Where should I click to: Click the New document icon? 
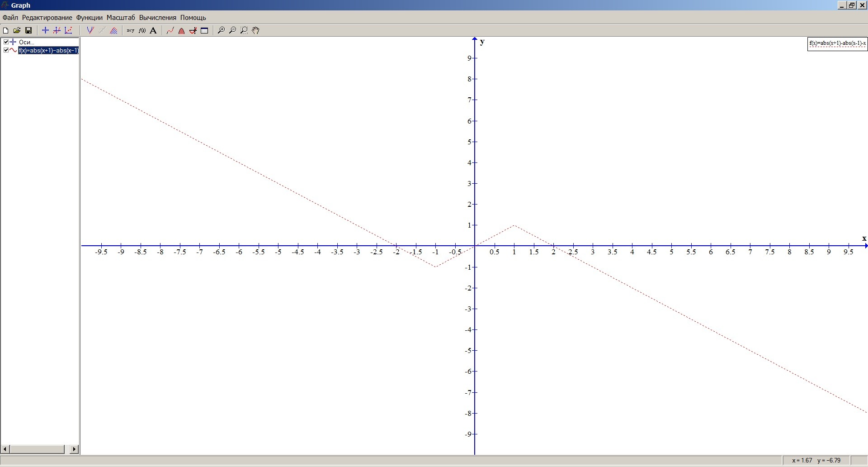(x=6, y=30)
